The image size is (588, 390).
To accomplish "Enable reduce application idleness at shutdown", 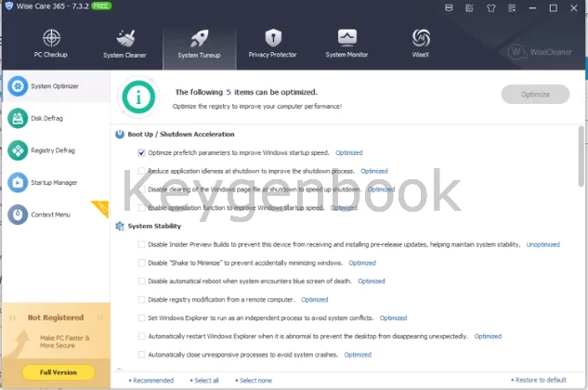I will click(141, 171).
